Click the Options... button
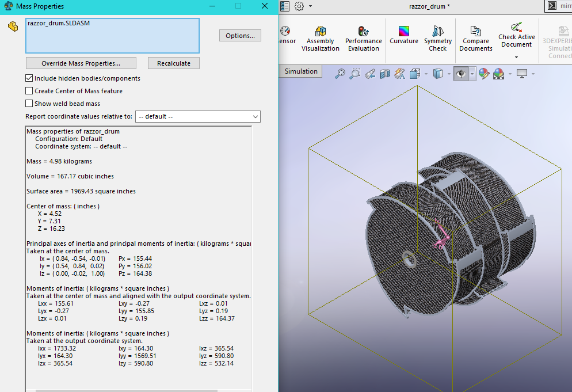Image resolution: width=572 pixels, height=392 pixels. [240, 36]
